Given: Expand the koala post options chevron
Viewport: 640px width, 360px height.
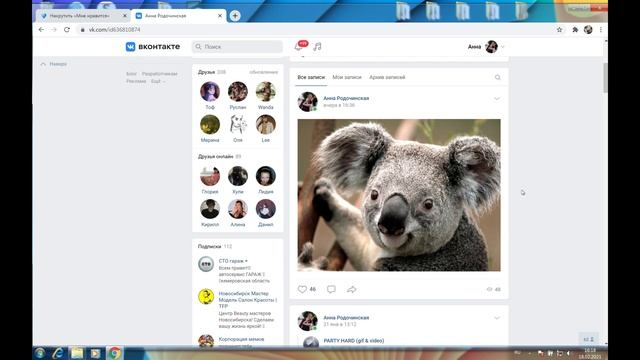Looking at the screenshot, I should [497, 98].
